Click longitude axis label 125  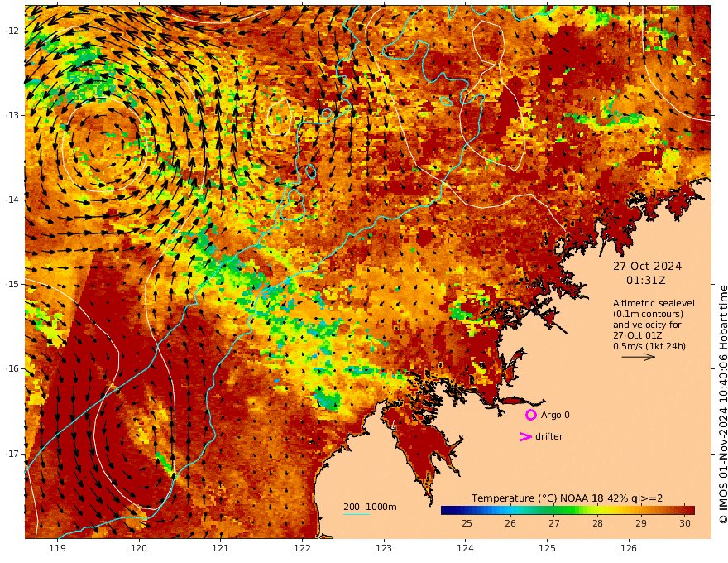tap(547, 548)
